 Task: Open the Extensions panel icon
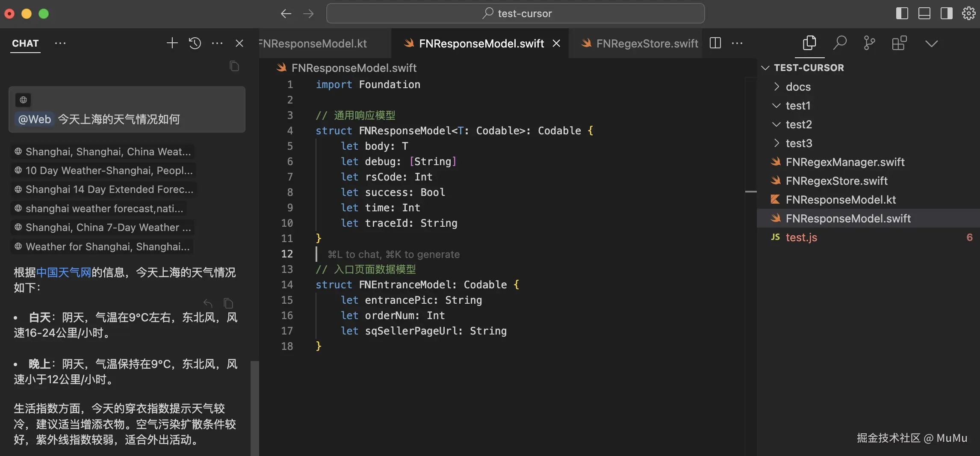(x=899, y=43)
